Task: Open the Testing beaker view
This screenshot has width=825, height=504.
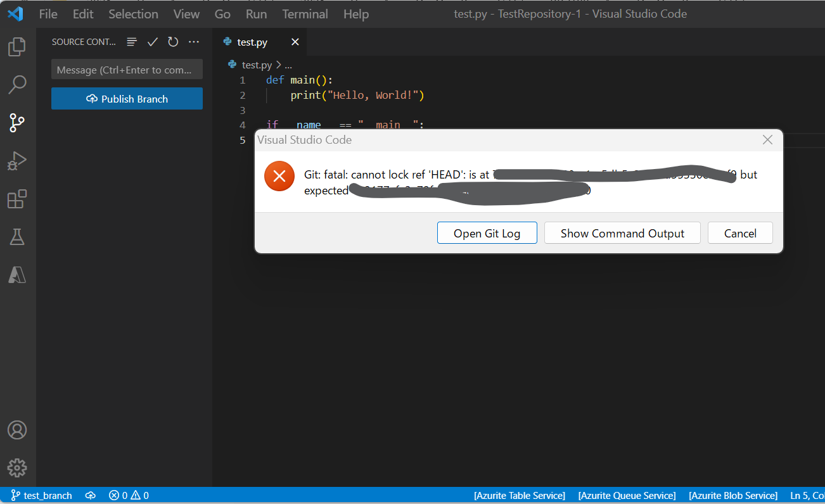Action: point(17,237)
